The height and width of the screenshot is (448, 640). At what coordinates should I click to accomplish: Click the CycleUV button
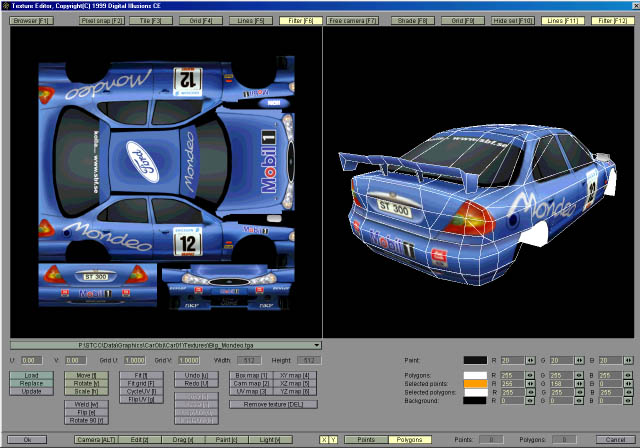[141, 392]
